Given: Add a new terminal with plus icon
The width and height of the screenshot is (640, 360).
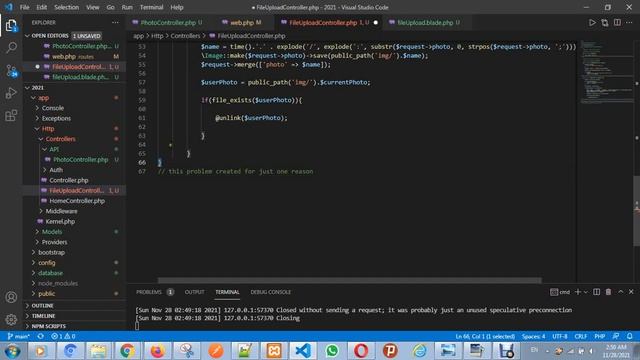Looking at the screenshot, I should click(x=578, y=292).
